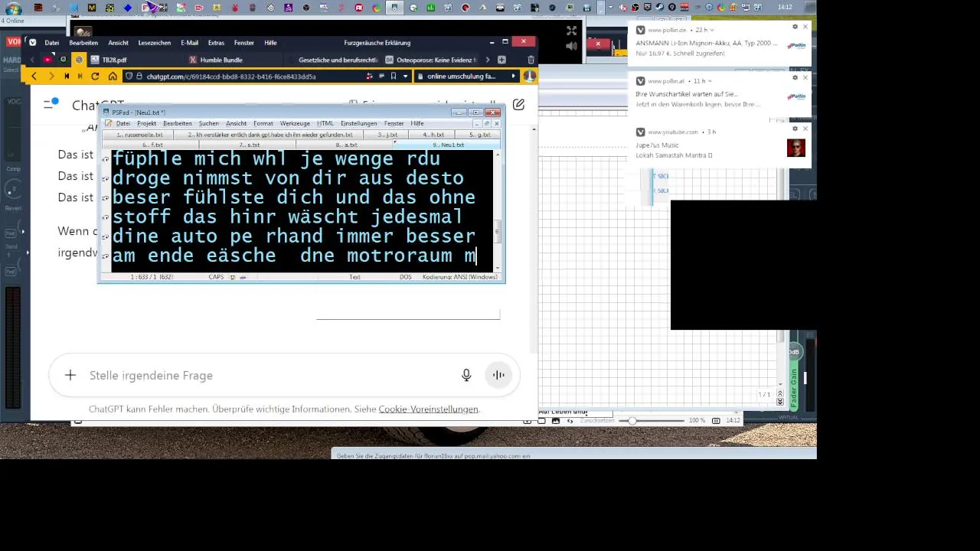Switch to Gesetzliche und berufsrechtliche tab

coord(333,60)
